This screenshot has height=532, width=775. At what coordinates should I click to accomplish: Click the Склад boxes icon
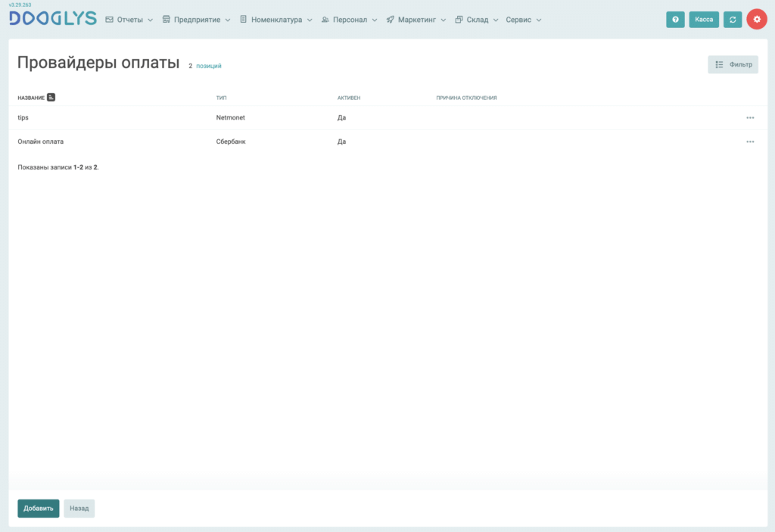point(459,20)
